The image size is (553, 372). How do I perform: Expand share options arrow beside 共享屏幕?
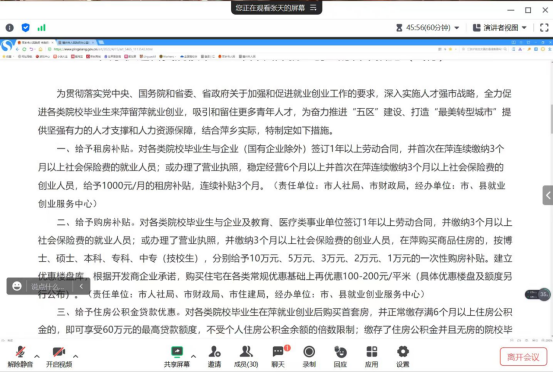193,356
